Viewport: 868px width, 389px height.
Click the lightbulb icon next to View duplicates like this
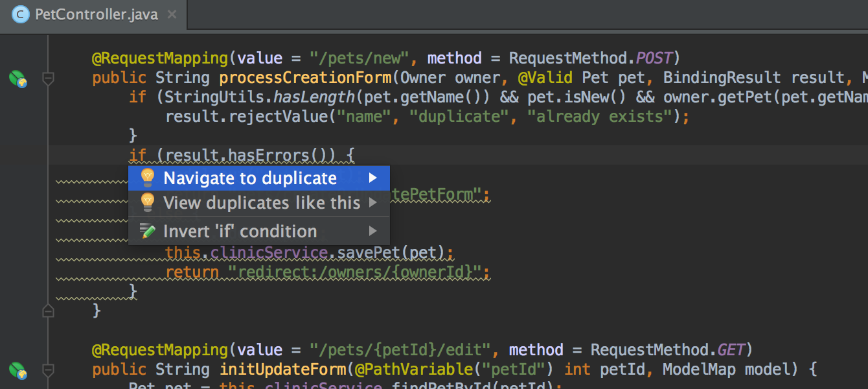coord(147,203)
